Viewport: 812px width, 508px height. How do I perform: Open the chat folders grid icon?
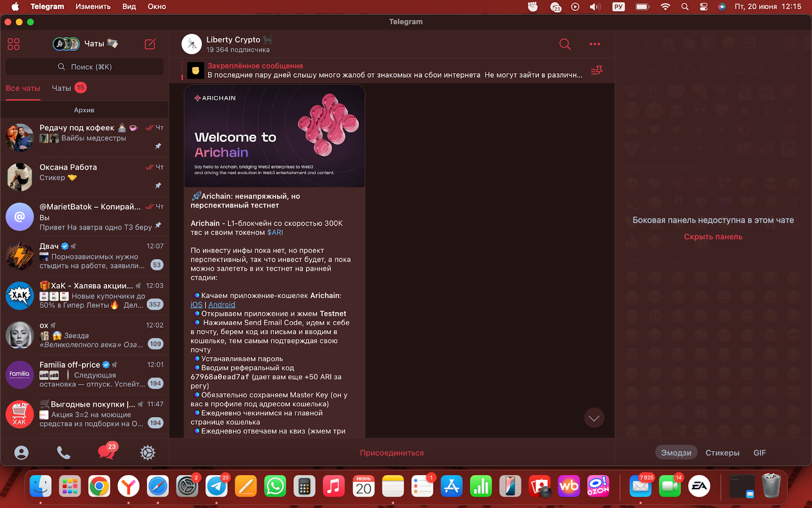point(14,44)
